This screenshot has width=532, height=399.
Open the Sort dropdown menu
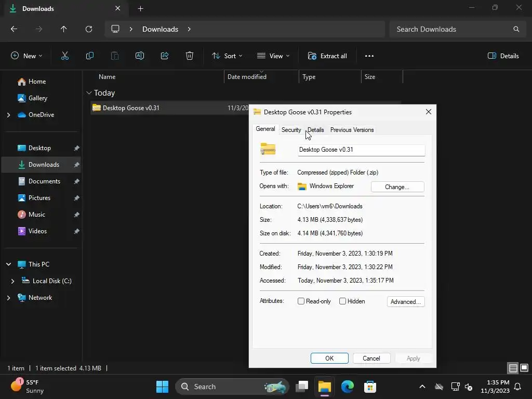click(x=227, y=56)
